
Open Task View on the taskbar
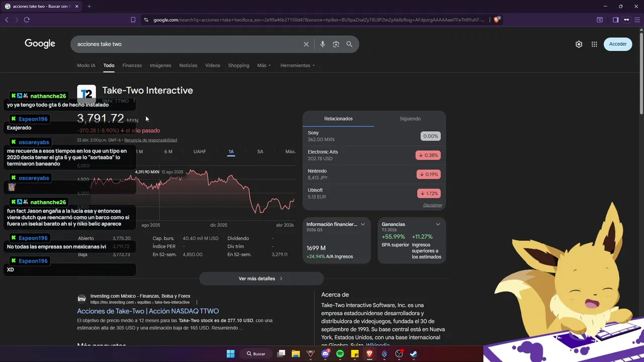(x=281, y=354)
